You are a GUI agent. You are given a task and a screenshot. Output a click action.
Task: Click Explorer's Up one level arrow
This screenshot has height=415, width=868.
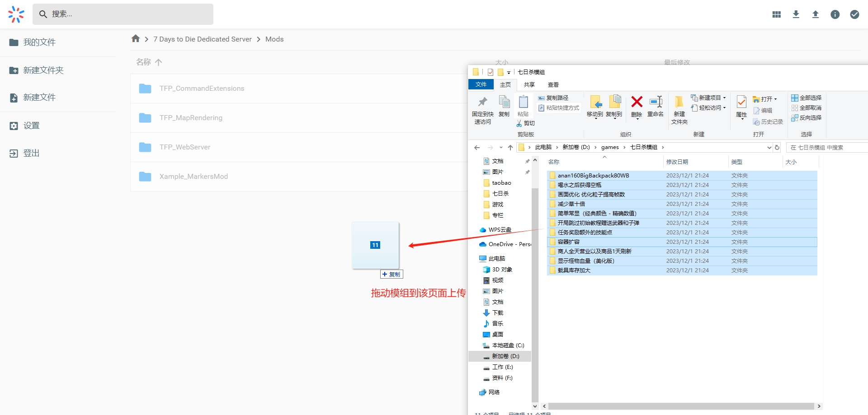[510, 147]
